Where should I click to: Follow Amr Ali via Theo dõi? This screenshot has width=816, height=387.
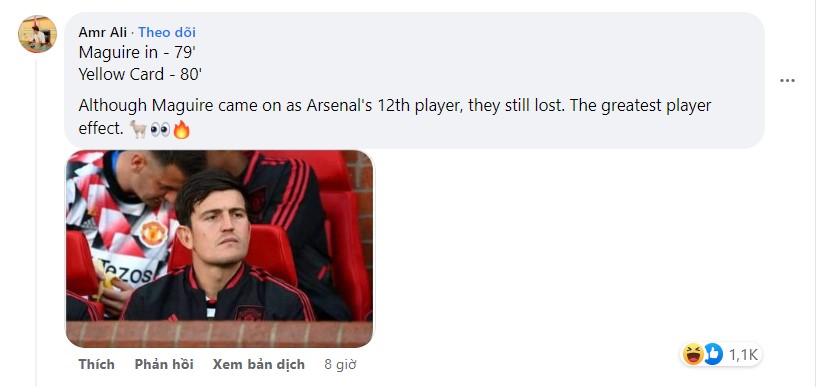[x=167, y=32]
